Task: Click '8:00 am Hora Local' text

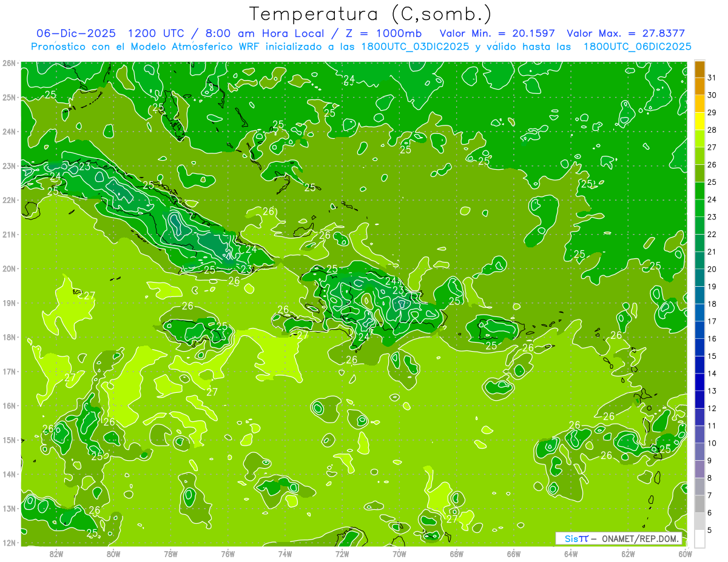Action: pos(265,33)
